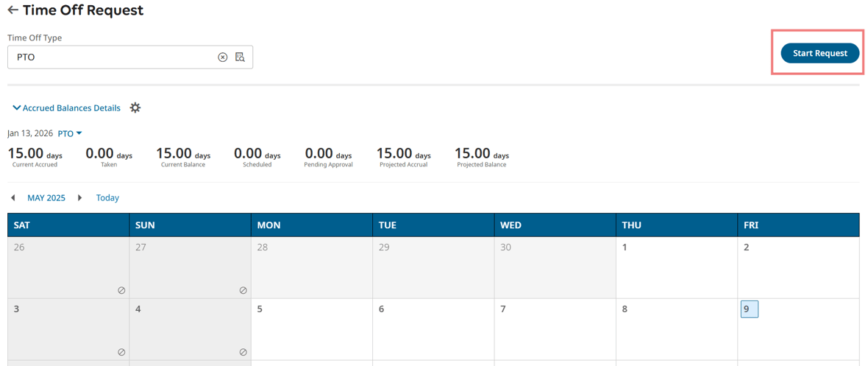This screenshot has width=868, height=366.
Task: Click unavailable icon on Sunday 4
Action: point(243,352)
